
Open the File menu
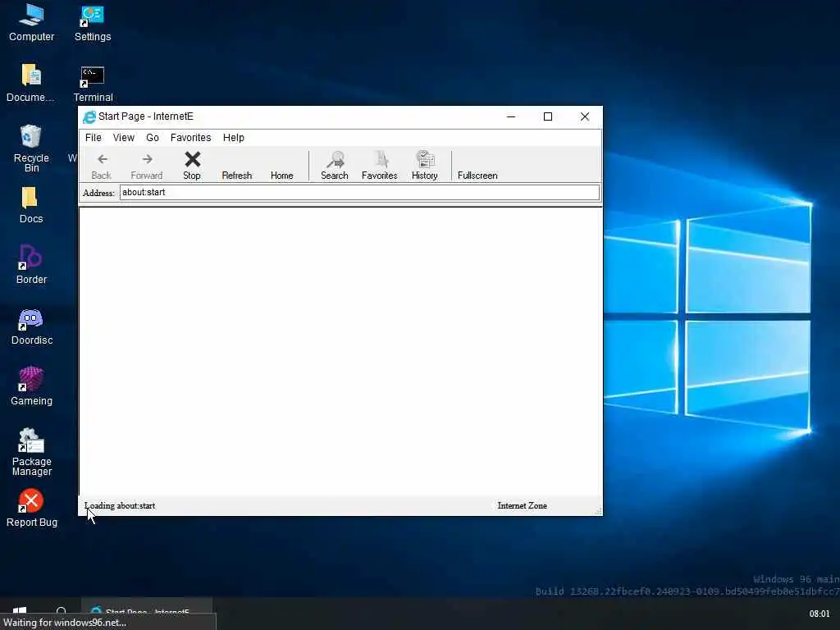pos(94,138)
